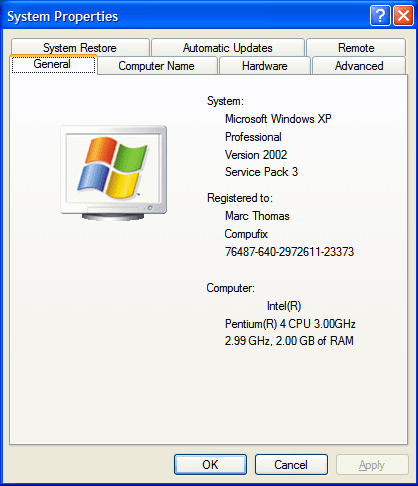418x486 pixels.
Task: Click the Windows XP monitor logo image
Action: point(114,173)
